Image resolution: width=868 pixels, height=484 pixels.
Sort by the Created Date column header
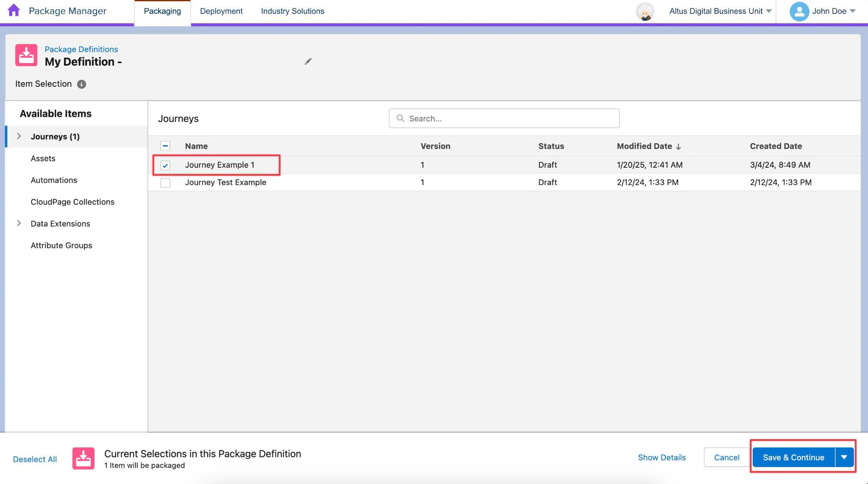(776, 146)
